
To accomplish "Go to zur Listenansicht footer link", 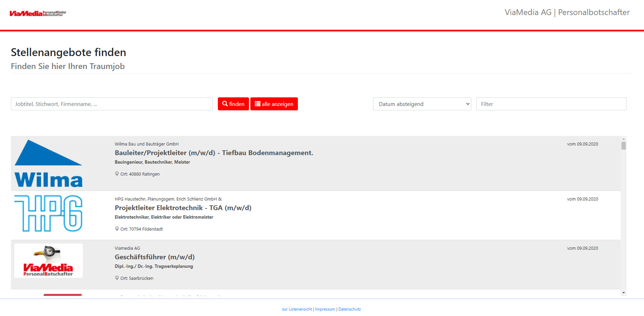I will 297,309.
